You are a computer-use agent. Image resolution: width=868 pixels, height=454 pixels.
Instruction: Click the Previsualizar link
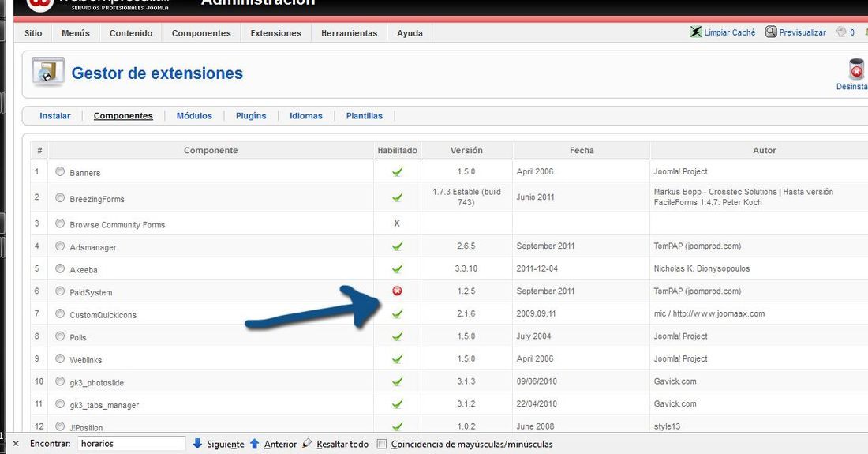pyautogui.click(x=803, y=32)
